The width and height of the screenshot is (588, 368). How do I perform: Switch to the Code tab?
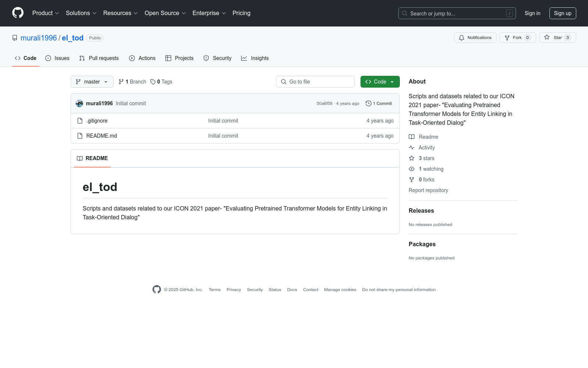26,58
